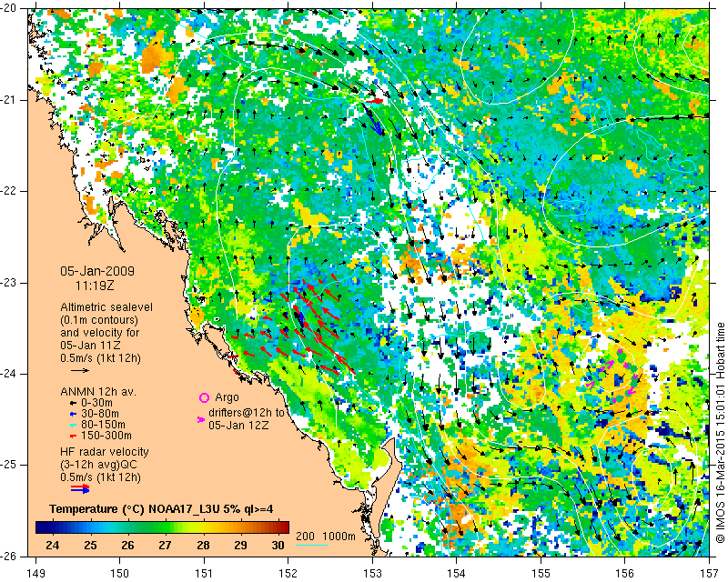The width and height of the screenshot is (728, 582).
Task: Click longitude axis label 156
Action: tap(625, 573)
